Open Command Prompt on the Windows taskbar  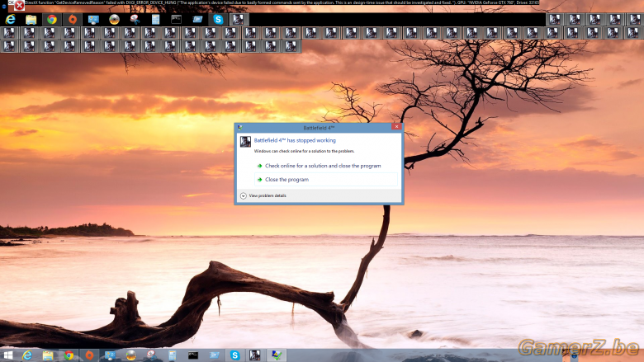click(x=193, y=355)
